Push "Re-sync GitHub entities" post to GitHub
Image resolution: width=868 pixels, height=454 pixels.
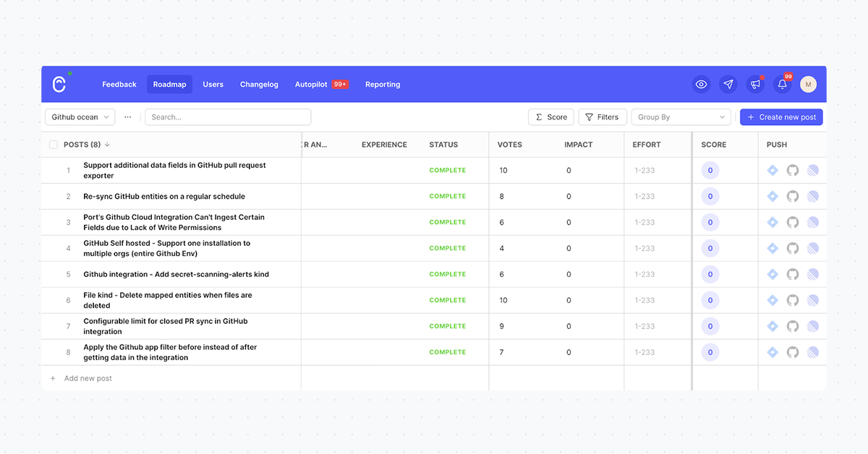(793, 197)
